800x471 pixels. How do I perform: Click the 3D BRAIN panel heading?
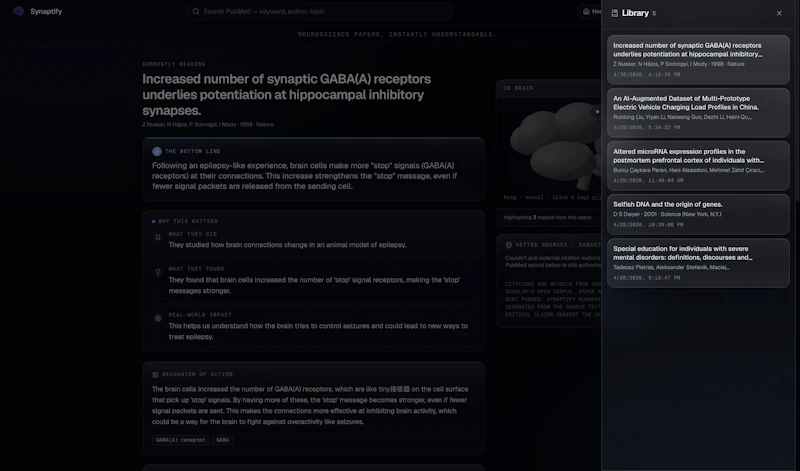coord(518,88)
